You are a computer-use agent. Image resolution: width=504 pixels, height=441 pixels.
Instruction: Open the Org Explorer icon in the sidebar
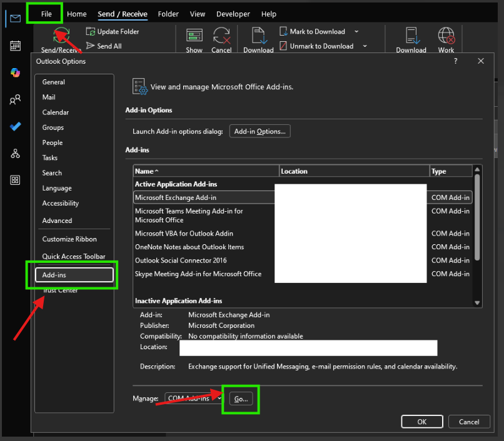point(15,154)
